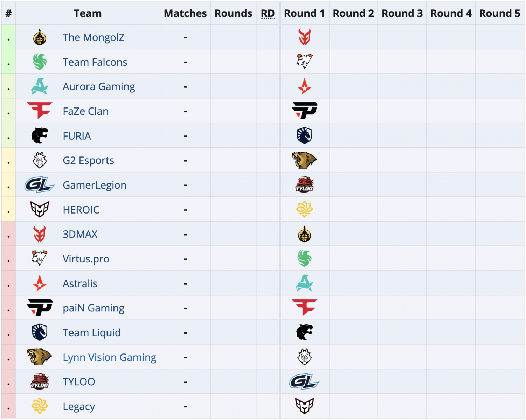This screenshot has width=526, height=420.
Task: Click the Lynn Vision bear logo in Round 1
Action: pos(304,160)
